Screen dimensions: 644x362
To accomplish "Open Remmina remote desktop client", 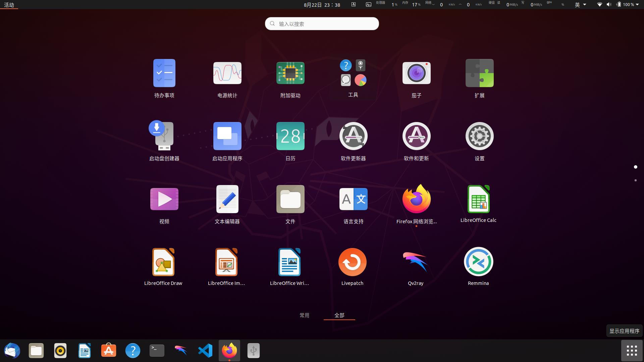I will (x=479, y=266).
